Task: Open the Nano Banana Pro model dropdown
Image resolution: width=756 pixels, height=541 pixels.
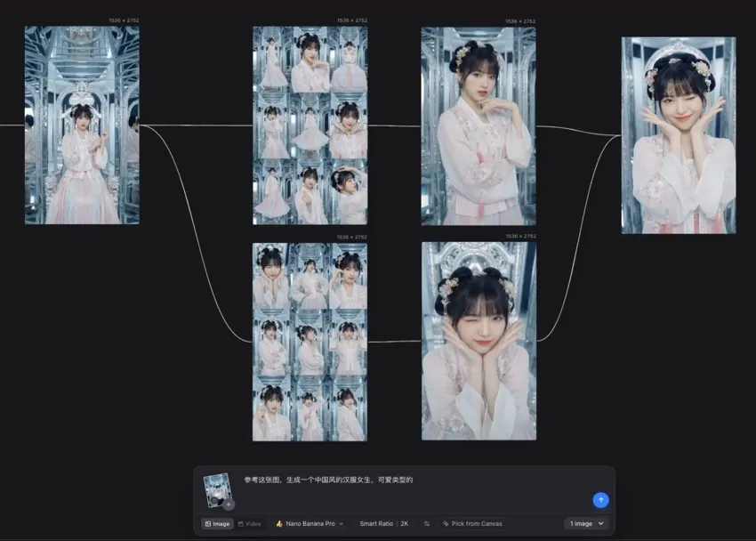Action: [x=310, y=524]
